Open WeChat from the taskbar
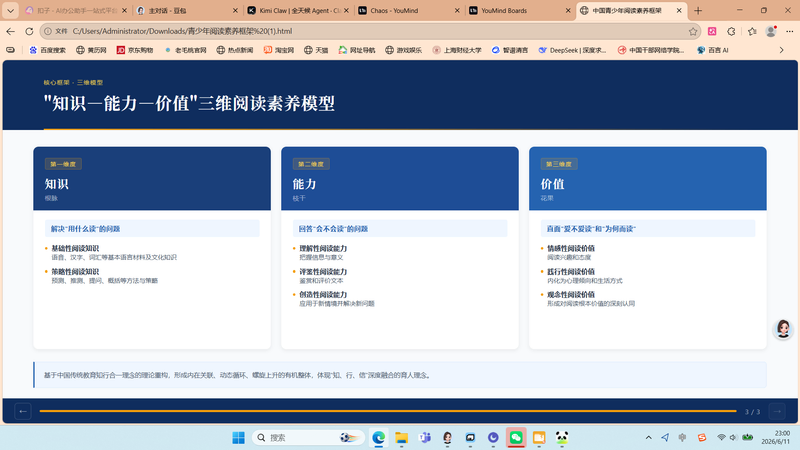 pos(516,437)
